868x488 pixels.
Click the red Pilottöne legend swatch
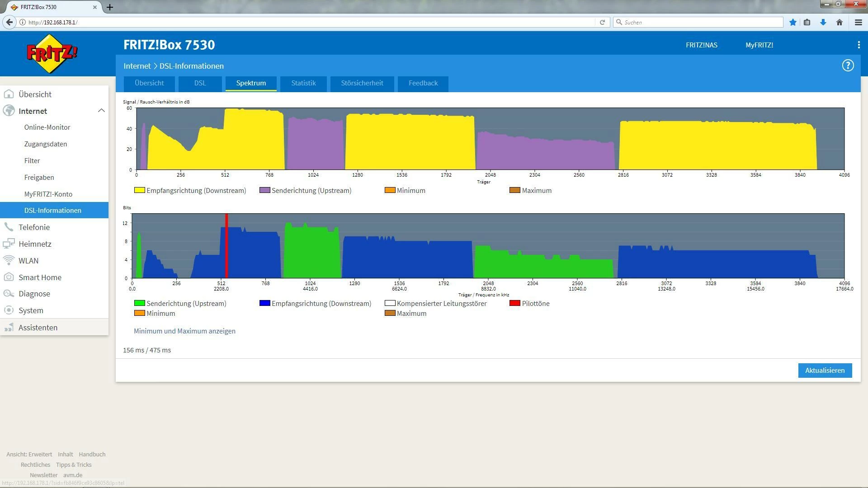tap(514, 303)
